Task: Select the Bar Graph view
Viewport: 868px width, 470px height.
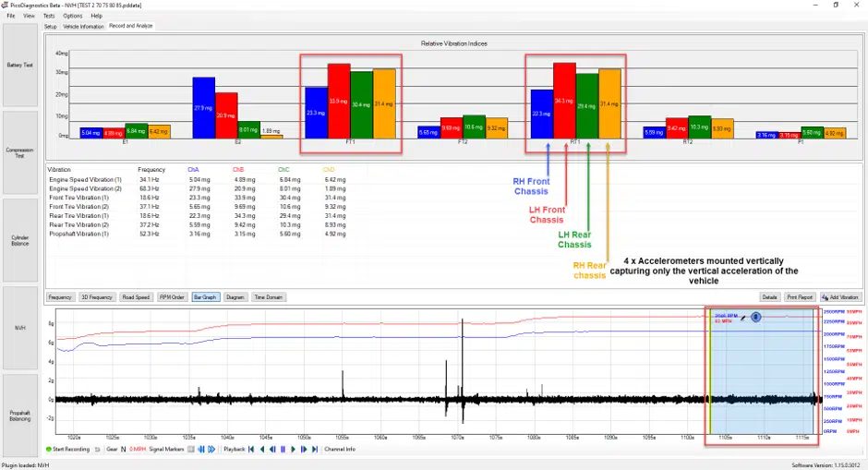Action: point(205,297)
